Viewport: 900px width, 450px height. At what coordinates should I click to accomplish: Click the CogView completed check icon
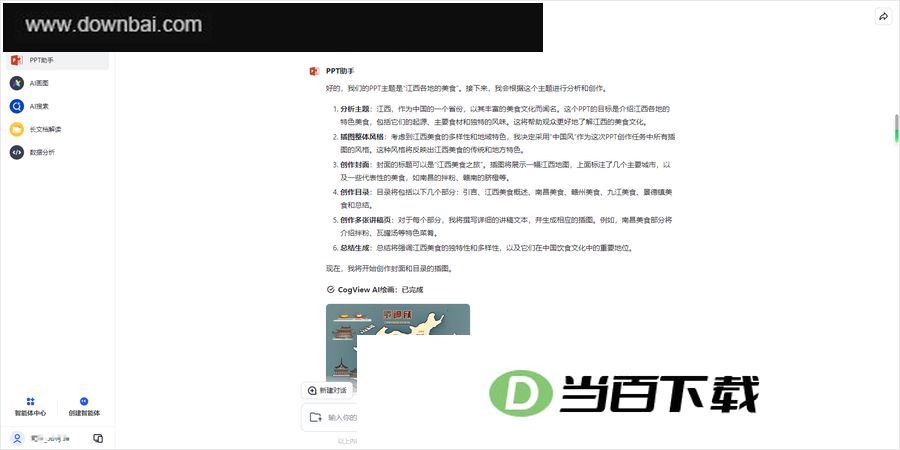pyautogui.click(x=330, y=290)
